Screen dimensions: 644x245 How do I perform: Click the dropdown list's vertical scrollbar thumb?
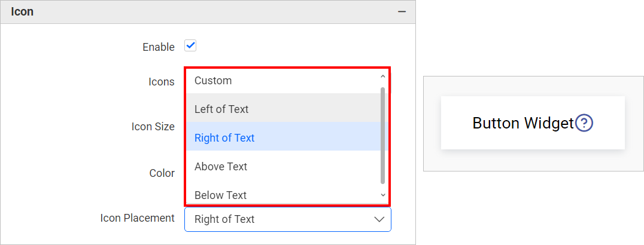pyautogui.click(x=383, y=135)
